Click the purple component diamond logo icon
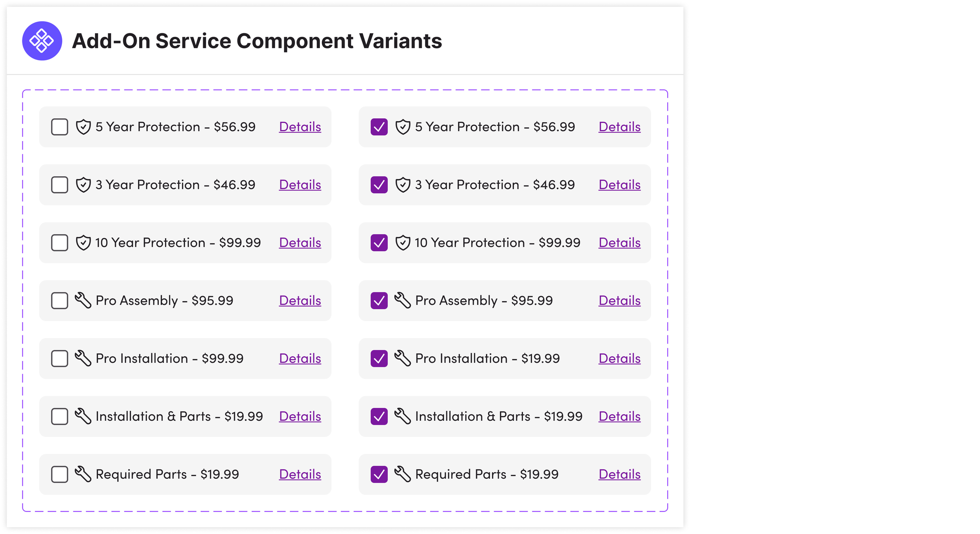 click(x=42, y=41)
